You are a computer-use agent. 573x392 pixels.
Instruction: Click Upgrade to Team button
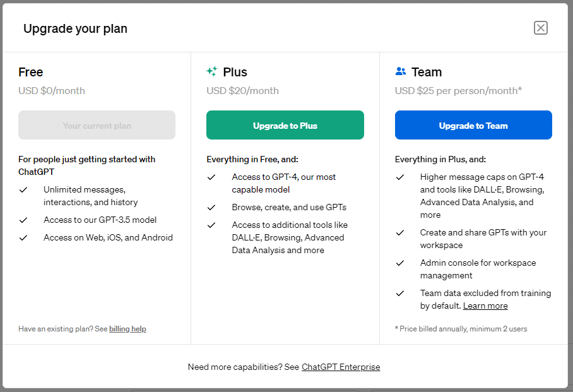[x=473, y=125]
